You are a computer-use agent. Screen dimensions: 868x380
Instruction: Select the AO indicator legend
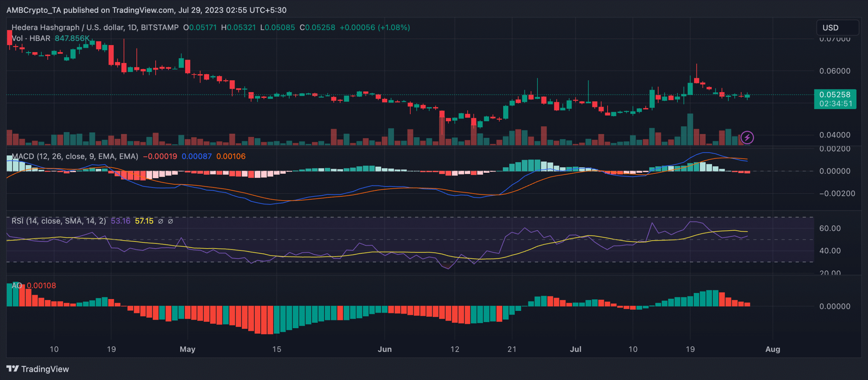click(x=17, y=285)
